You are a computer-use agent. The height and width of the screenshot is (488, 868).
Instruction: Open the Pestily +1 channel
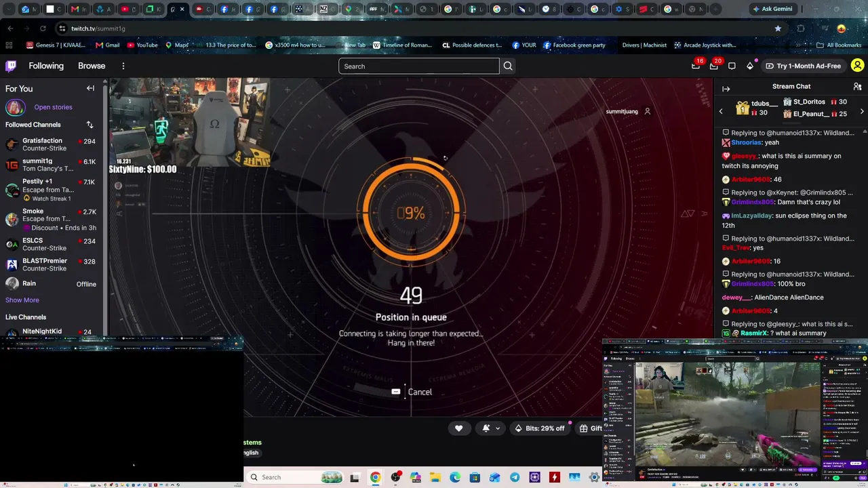coord(51,190)
